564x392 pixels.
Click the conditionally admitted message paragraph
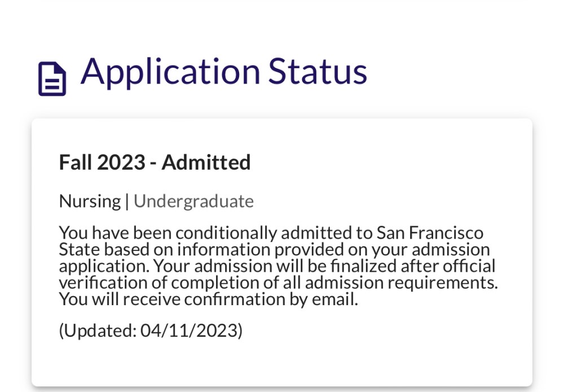279,266
